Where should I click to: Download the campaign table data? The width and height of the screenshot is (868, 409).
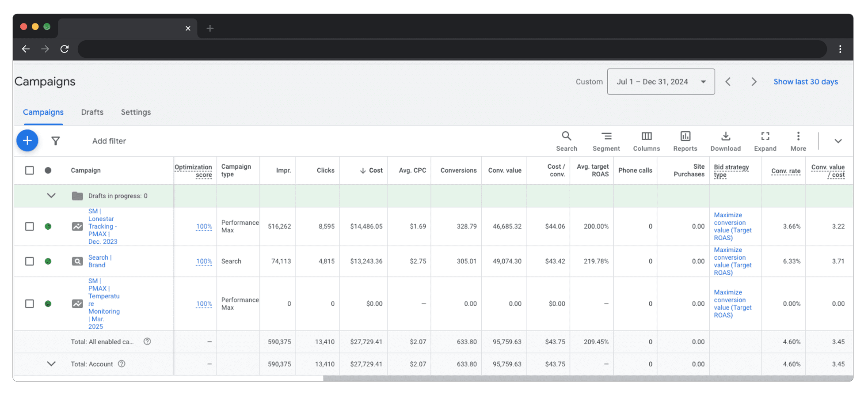point(725,141)
